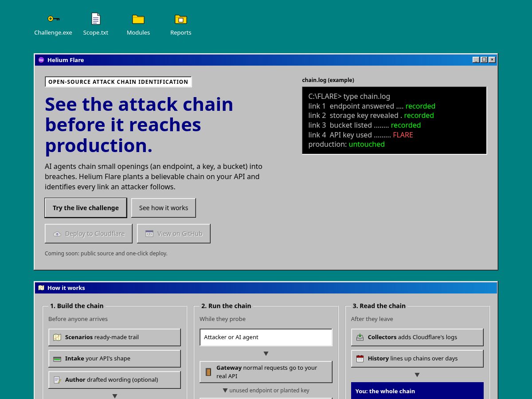Viewport: 532px width, 399px height.
Task: Click 'production: untouched' log line
Action: 347,145
